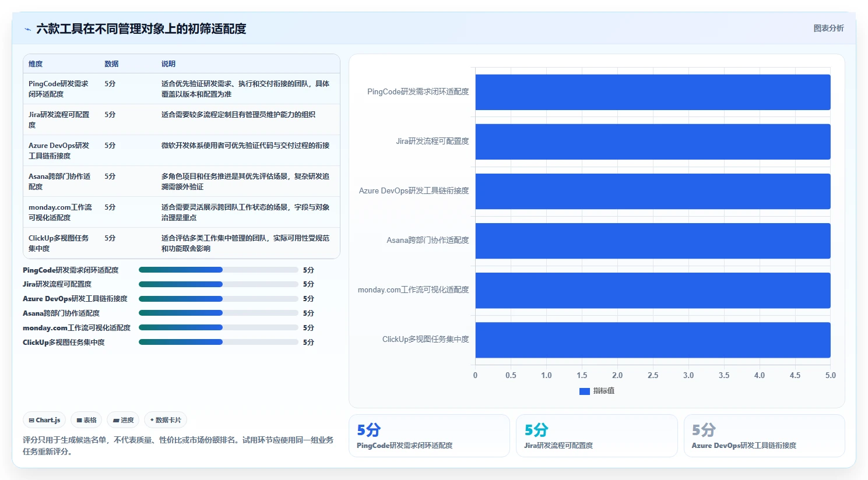This screenshot has height=480, width=868.
Task: Click the panel title 六款工具在不同管理对象上的初筛适配度
Action: 141,29
